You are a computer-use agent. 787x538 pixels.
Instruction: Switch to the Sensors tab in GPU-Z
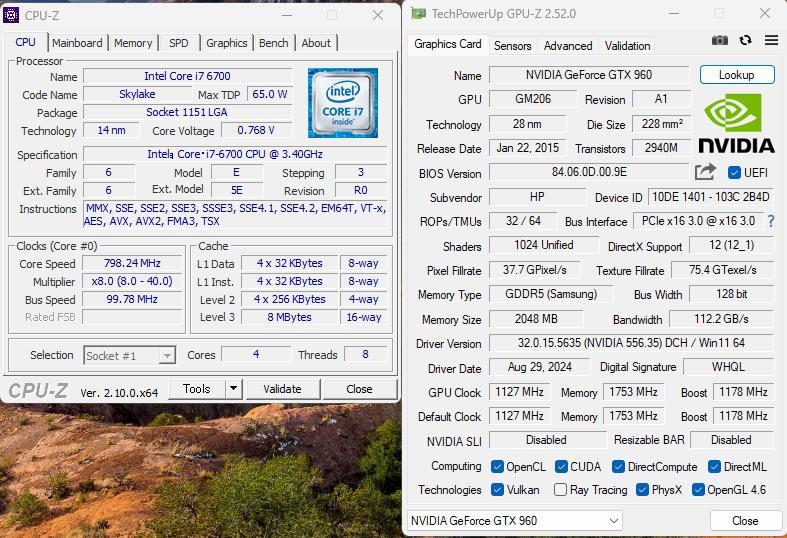[512, 46]
